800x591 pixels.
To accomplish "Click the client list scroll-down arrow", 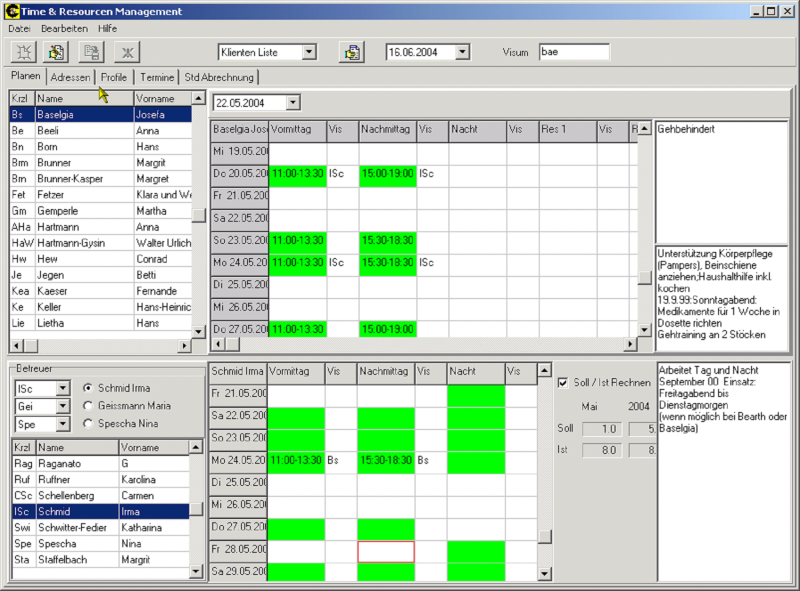I will click(198, 331).
